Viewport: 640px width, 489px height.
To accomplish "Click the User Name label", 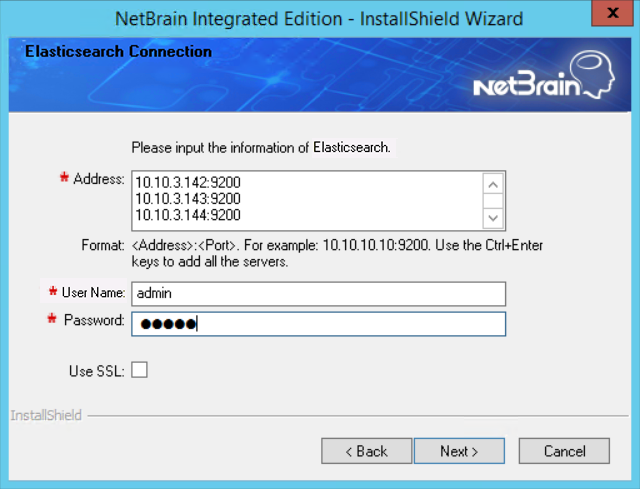I will coord(93,292).
